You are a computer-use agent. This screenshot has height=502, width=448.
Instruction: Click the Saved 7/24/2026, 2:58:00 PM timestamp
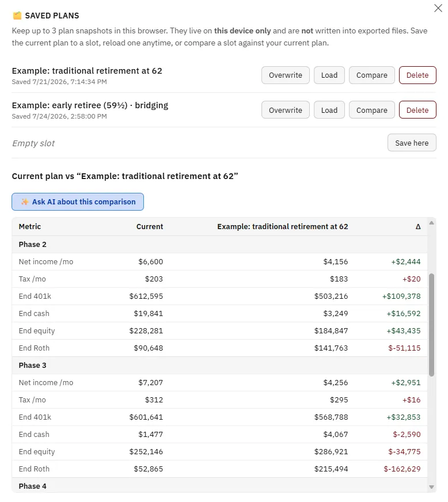pyautogui.click(x=59, y=116)
